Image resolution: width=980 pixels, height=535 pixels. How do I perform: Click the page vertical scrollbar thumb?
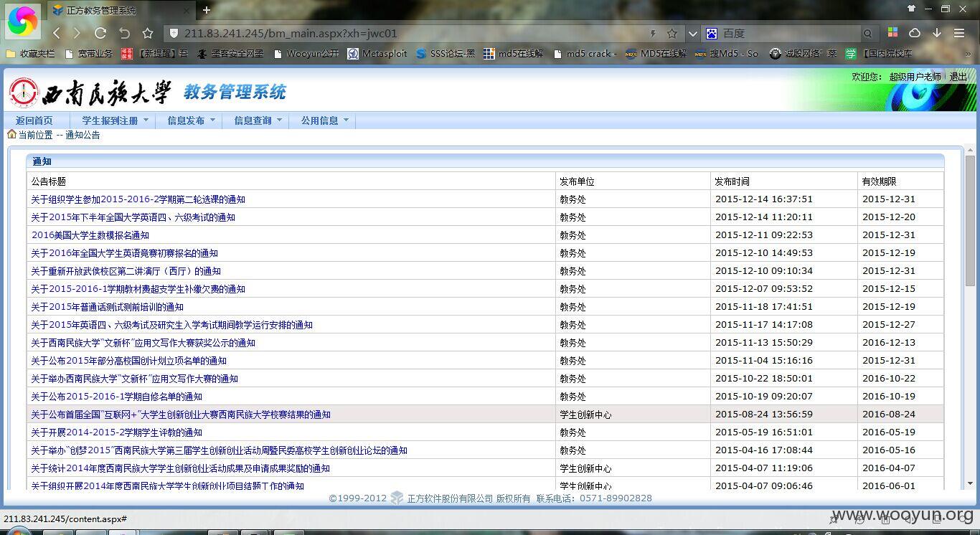coord(970,221)
